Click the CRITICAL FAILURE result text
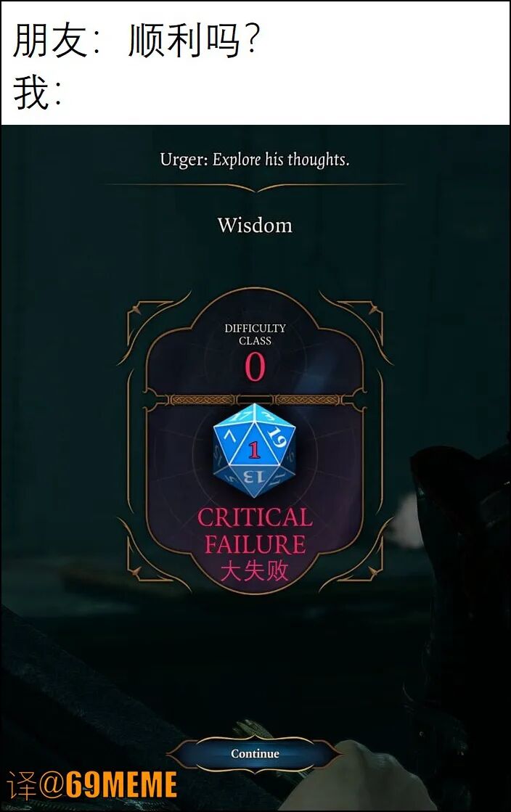 click(255, 530)
